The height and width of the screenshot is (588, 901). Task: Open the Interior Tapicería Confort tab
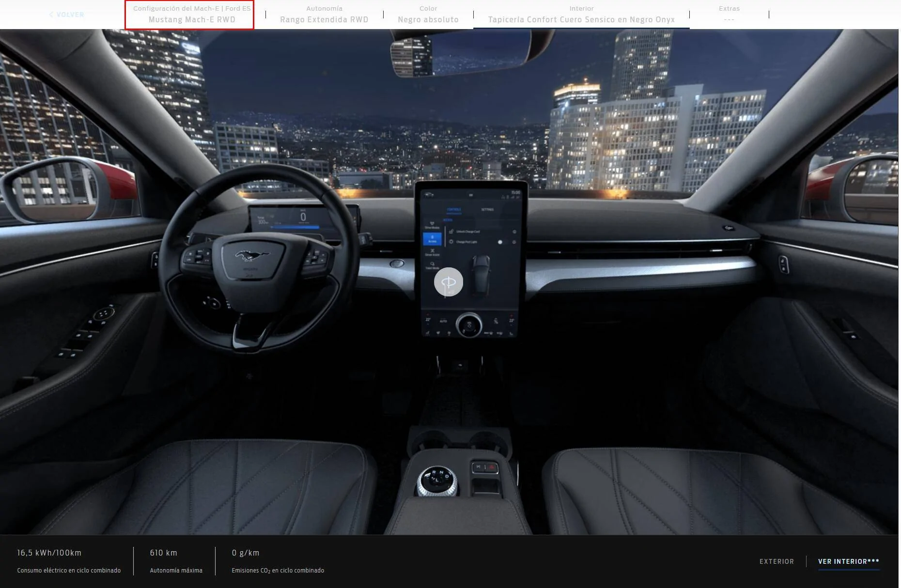pos(581,15)
